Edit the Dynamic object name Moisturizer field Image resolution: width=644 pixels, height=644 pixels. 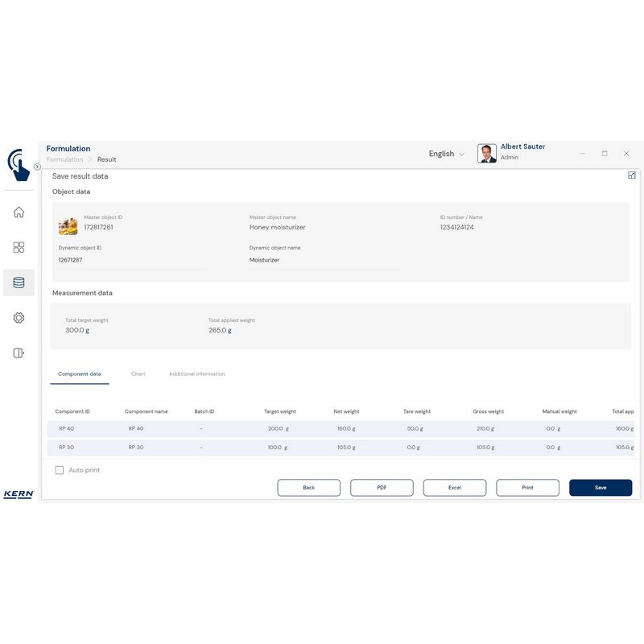[324, 260]
